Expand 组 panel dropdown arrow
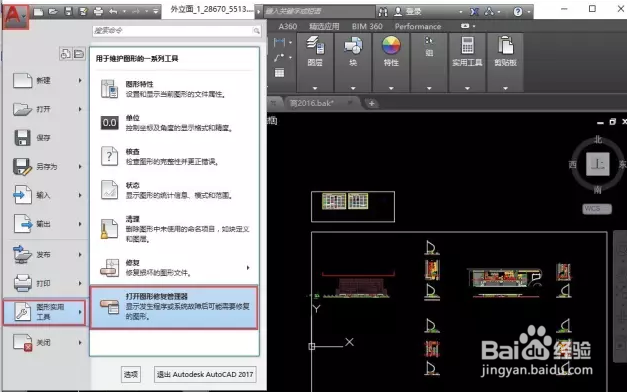The height and width of the screenshot is (392, 627). point(429,88)
